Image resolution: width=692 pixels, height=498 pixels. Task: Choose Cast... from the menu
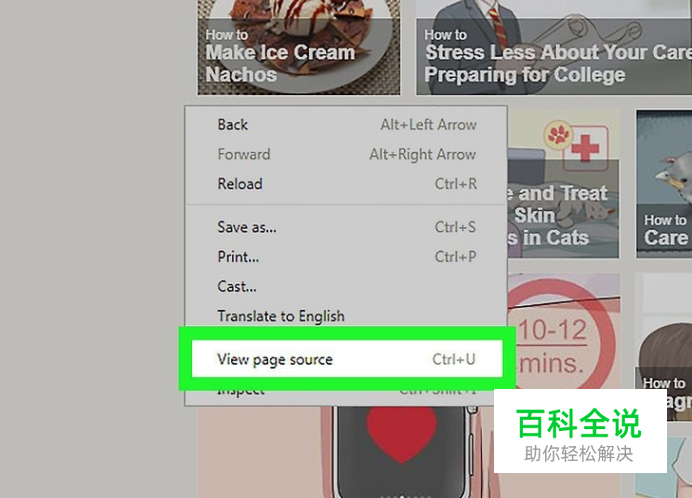pyautogui.click(x=347, y=287)
